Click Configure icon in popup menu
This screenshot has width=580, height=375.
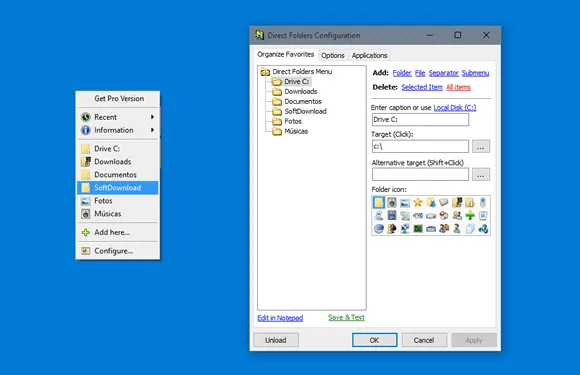(x=85, y=251)
